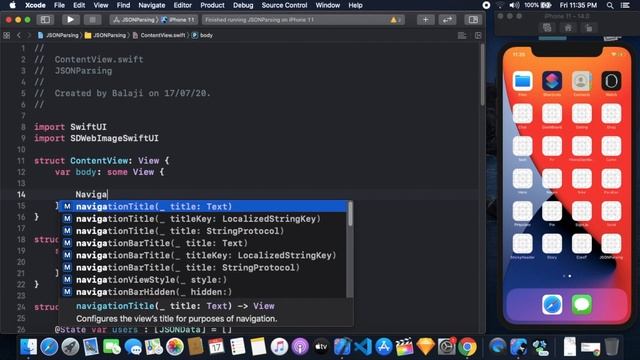
Task: Open the Source Control menu
Action: point(284,5)
